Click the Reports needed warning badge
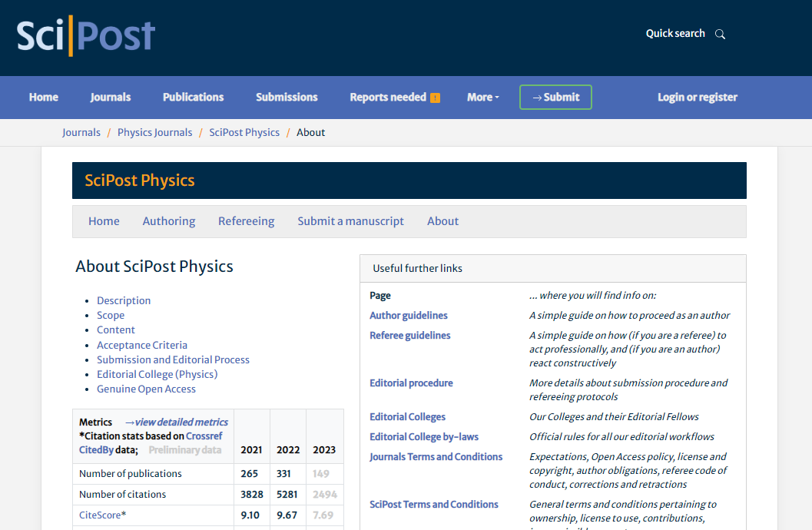 click(435, 98)
